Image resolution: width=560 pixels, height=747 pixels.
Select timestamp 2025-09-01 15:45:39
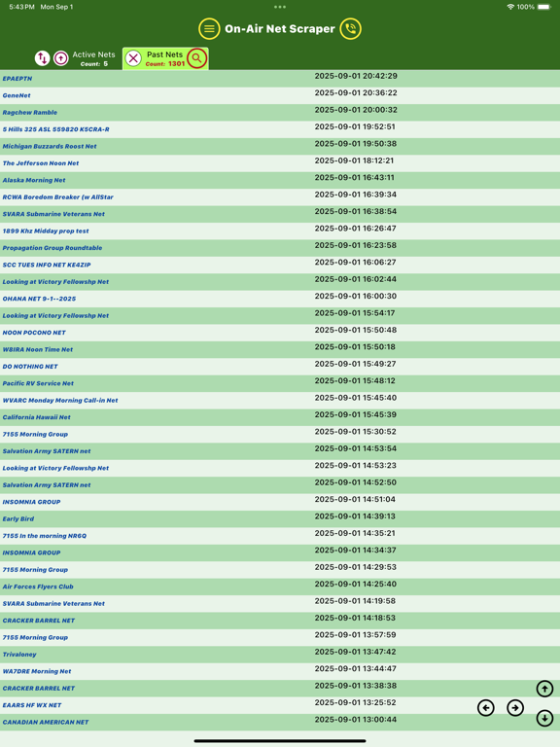click(x=356, y=414)
